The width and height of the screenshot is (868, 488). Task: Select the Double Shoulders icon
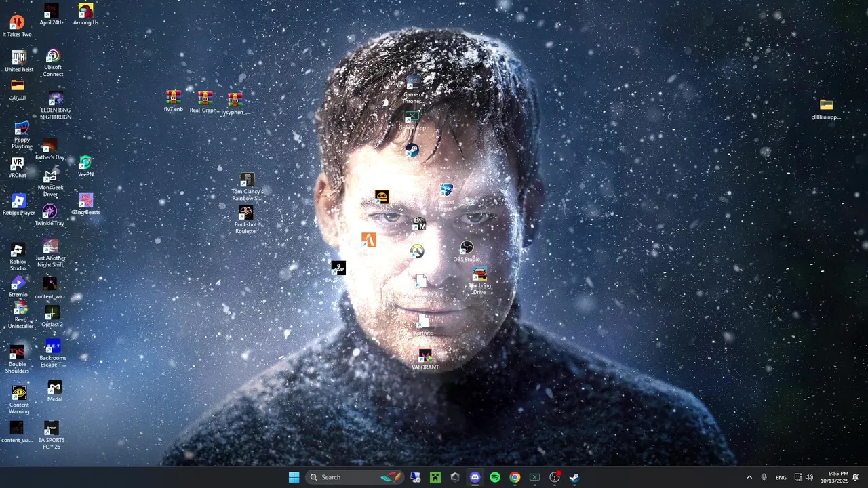(x=17, y=360)
